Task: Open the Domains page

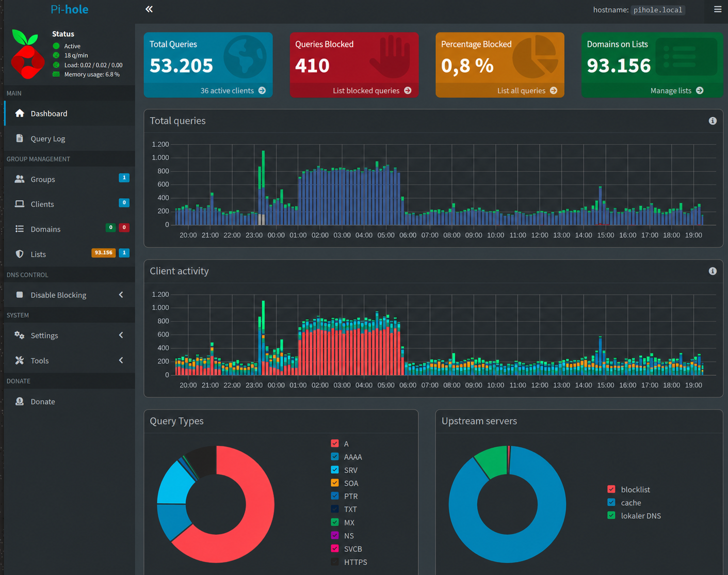Action: [x=69, y=229]
